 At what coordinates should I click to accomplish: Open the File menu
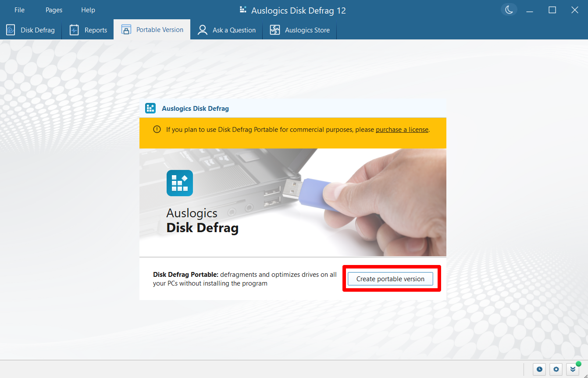19,10
